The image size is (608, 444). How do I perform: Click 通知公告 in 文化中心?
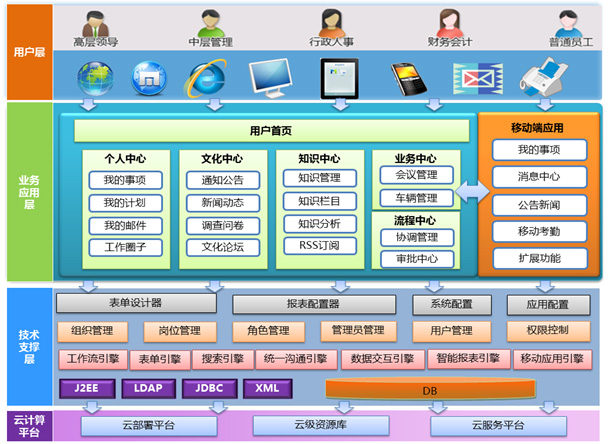point(223,180)
